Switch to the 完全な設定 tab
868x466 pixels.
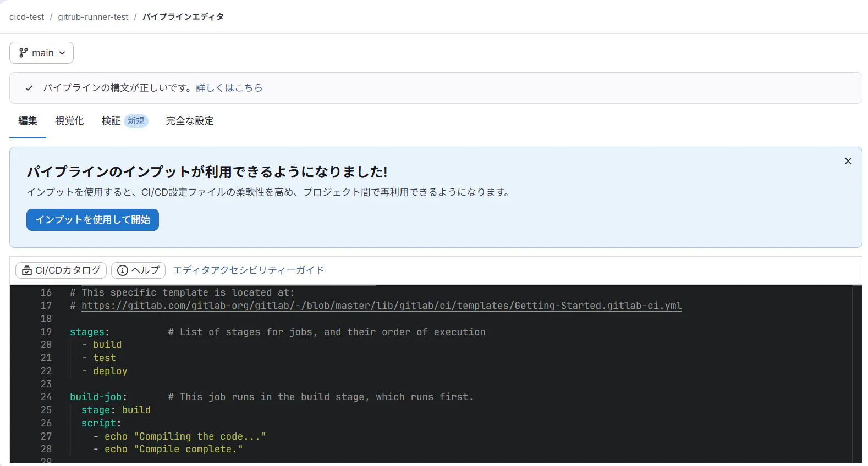tap(190, 121)
